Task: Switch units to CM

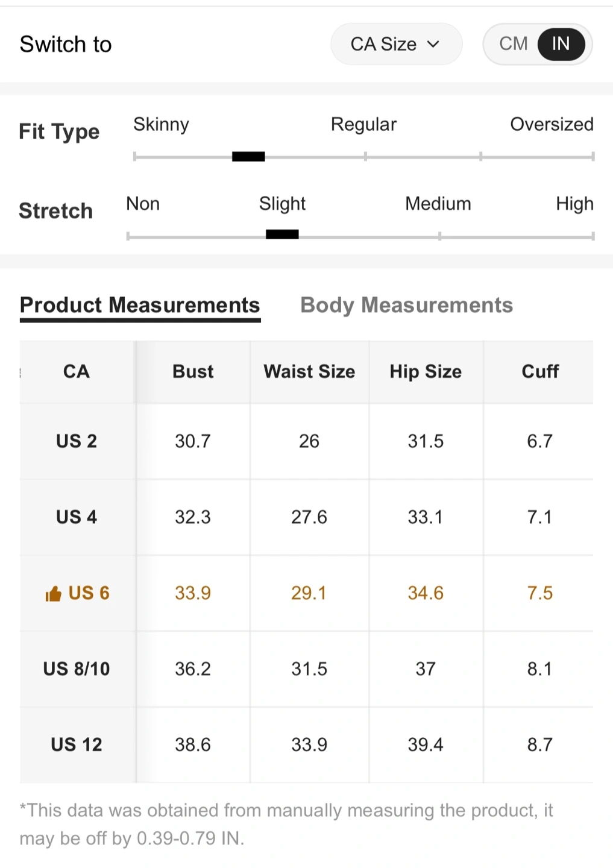Action: (513, 44)
